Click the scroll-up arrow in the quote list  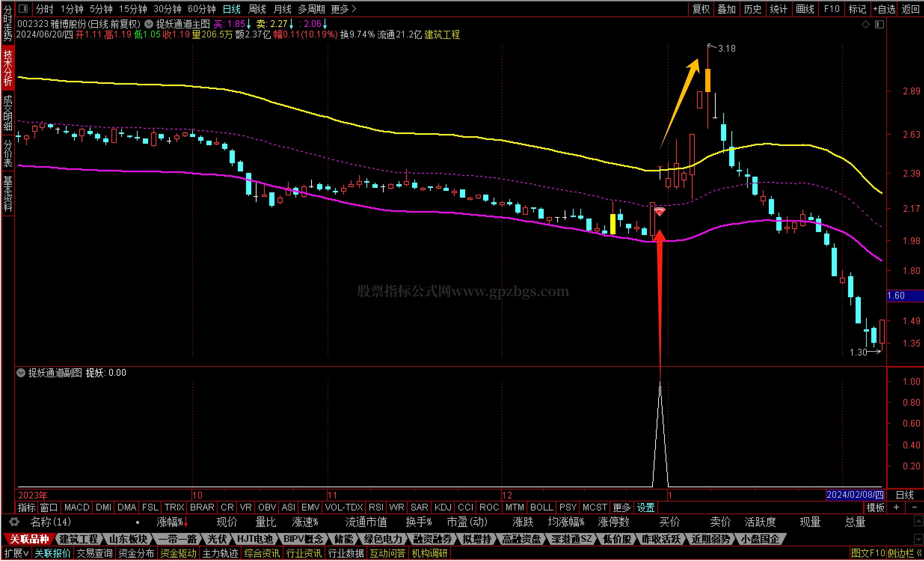coord(918,521)
